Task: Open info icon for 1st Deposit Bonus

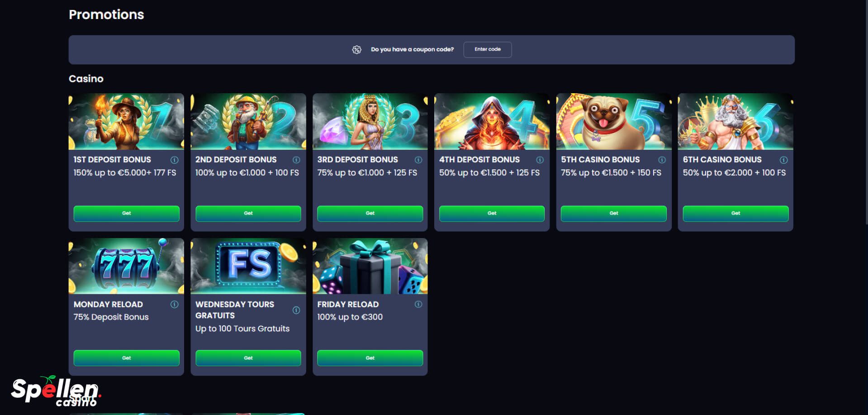Action: [174, 160]
